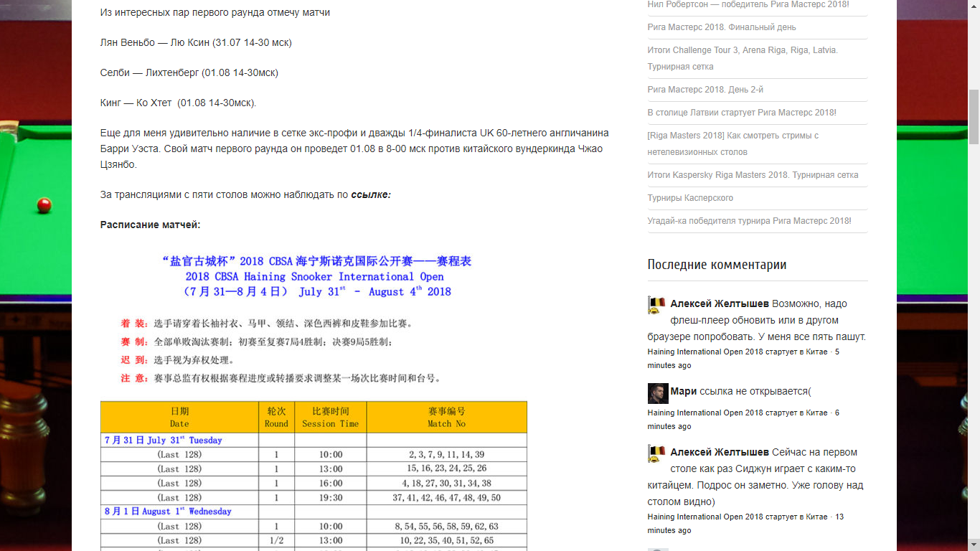Open 'Угадай-ка победителя турнира Рига Мастерс 2018!' link

pos(750,221)
